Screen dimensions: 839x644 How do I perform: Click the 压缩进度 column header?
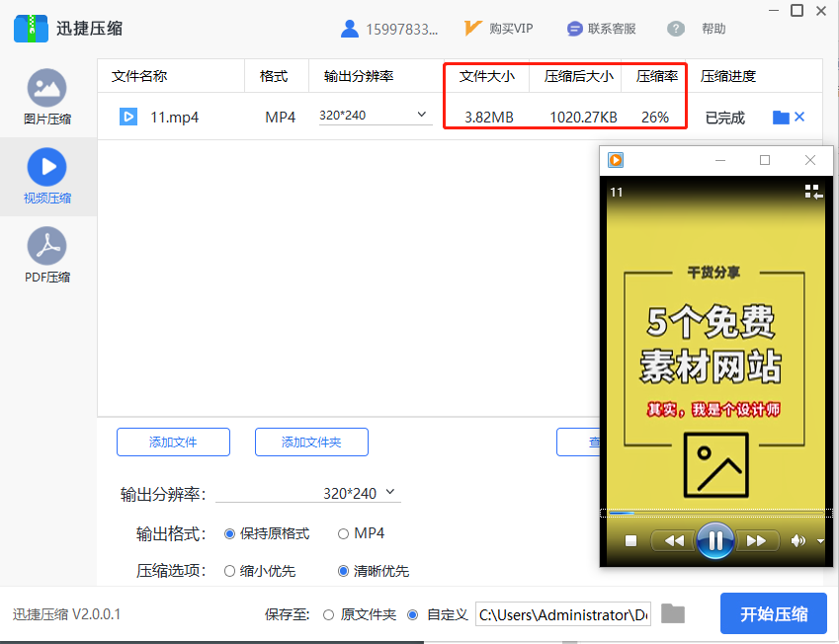click(x=728, y=76)
